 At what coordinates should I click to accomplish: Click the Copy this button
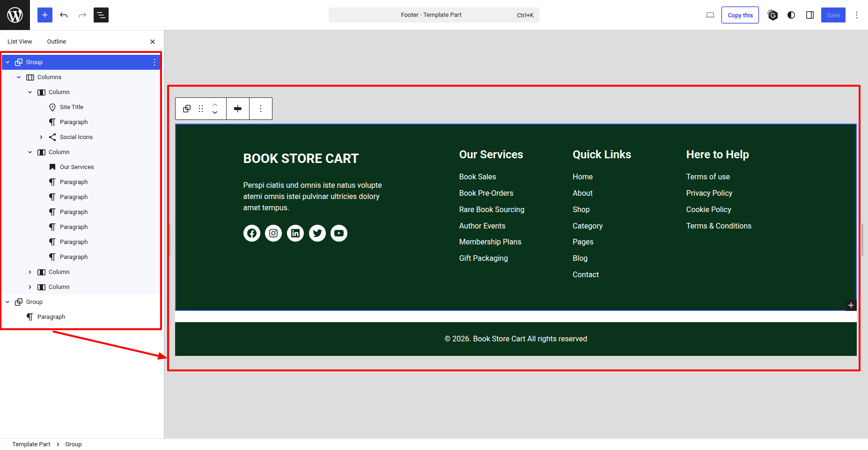coord(740,15)
